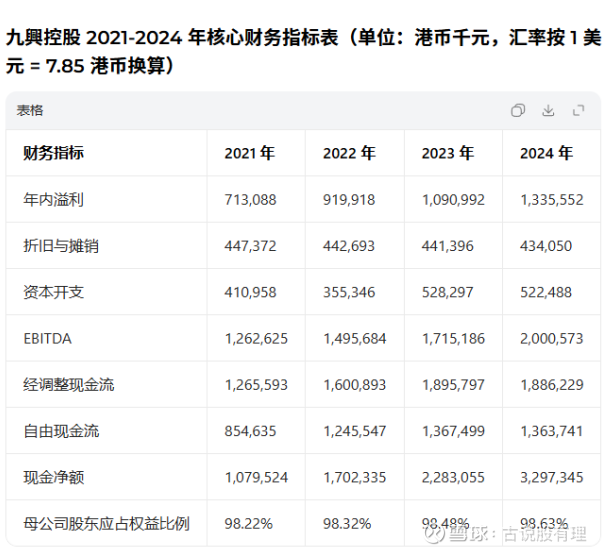This screenshot has height=552, width=604.
Task: Click the 经调整现金流 row label
Action: [69, 385]
